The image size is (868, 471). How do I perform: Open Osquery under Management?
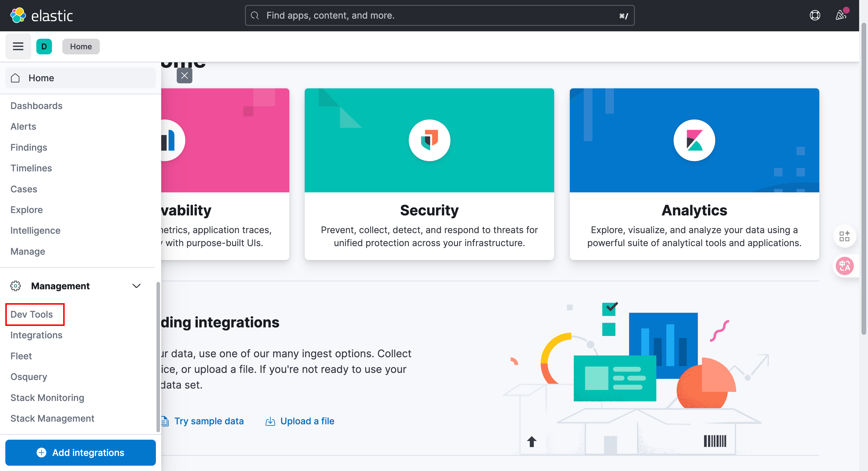[29, 377]
